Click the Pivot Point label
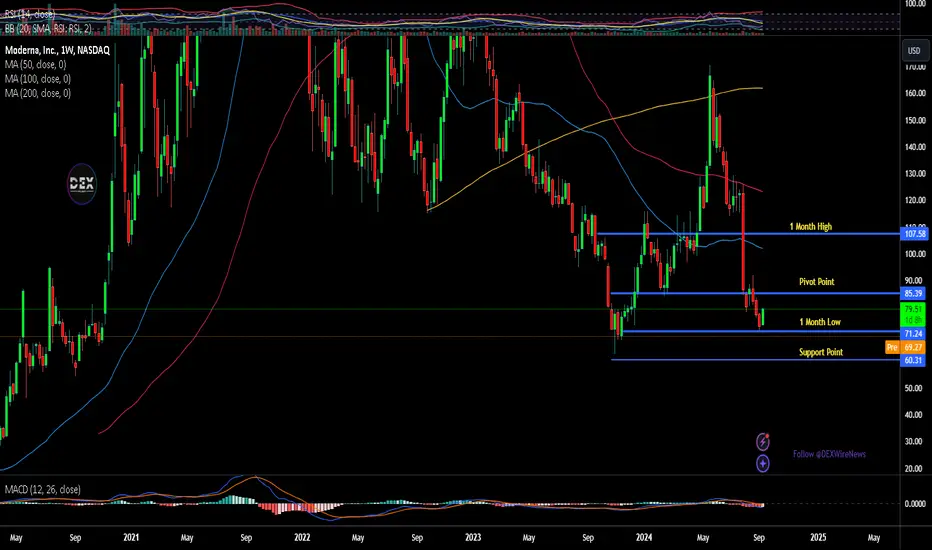This screenshot has height=550, width=932. click(817, 282)
